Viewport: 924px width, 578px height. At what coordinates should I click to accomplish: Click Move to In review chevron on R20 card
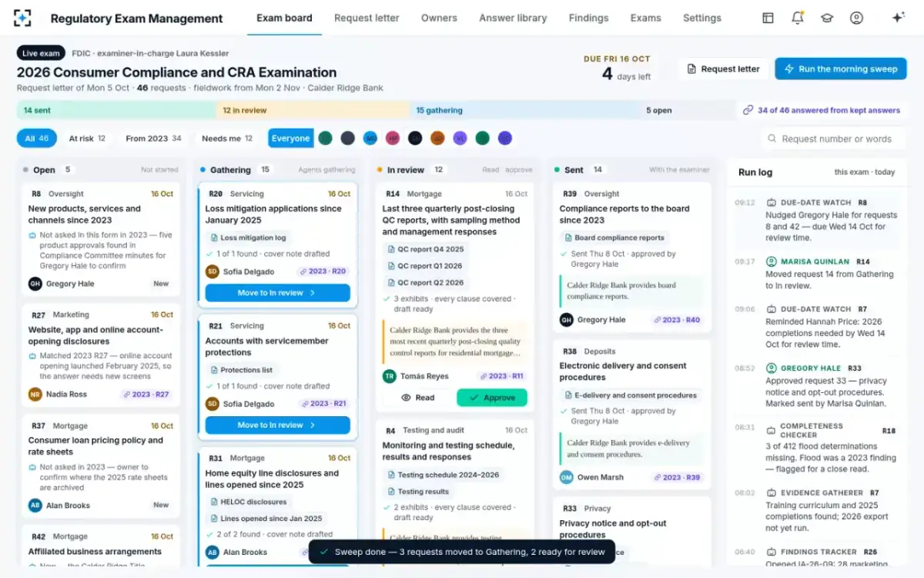[x=313, y=293]
